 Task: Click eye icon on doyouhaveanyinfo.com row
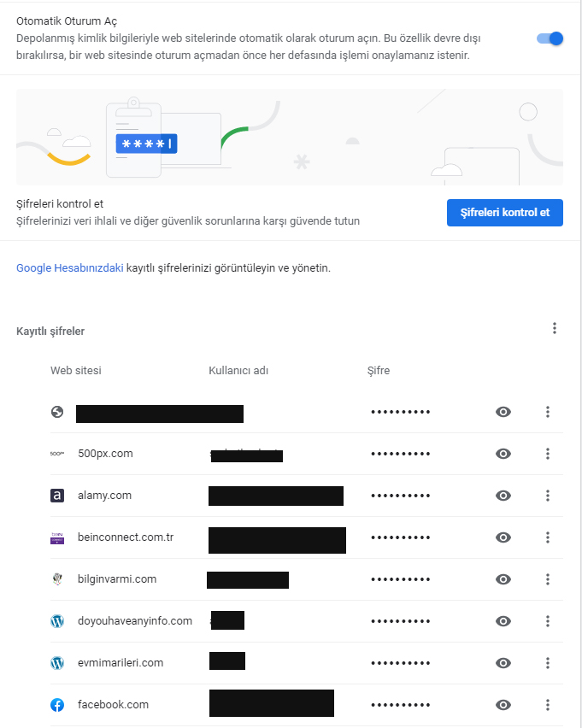pyautogui.click(x=503, y=621)
